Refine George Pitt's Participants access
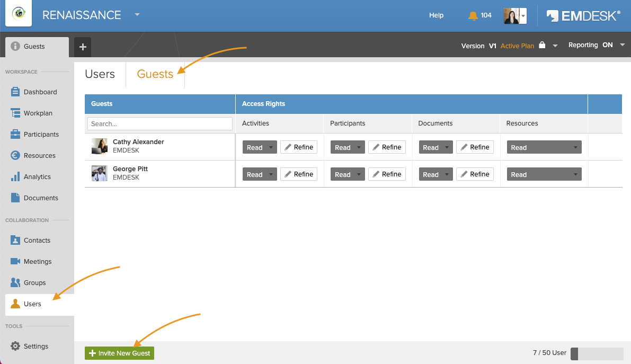The height and width of the screenshot is (364, 631). tap(387, 174)
